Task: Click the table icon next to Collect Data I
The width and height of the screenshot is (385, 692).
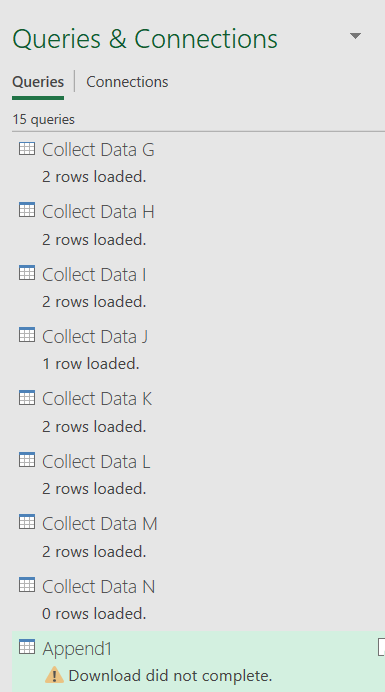Action: tap(26, 273)
